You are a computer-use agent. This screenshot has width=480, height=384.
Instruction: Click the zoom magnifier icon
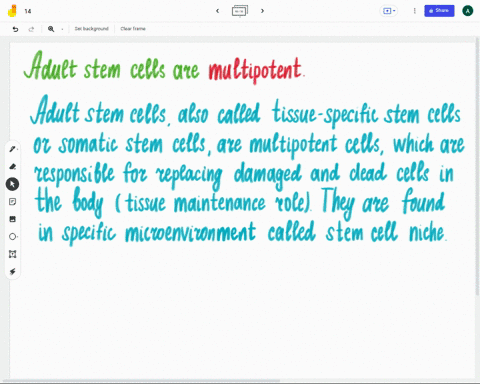click(x=51, y=29)
